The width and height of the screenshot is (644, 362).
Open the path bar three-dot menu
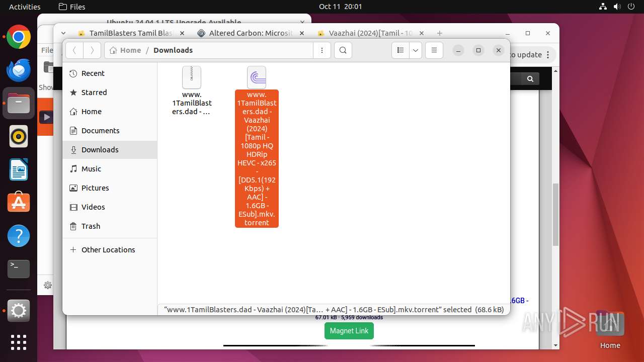coord(322,50)
